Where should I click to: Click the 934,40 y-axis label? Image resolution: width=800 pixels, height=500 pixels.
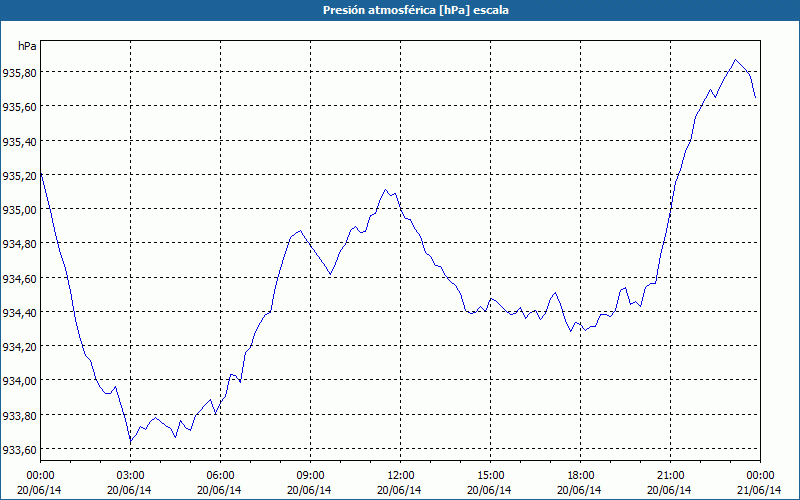pyautogui.click(x=19, y=313)
